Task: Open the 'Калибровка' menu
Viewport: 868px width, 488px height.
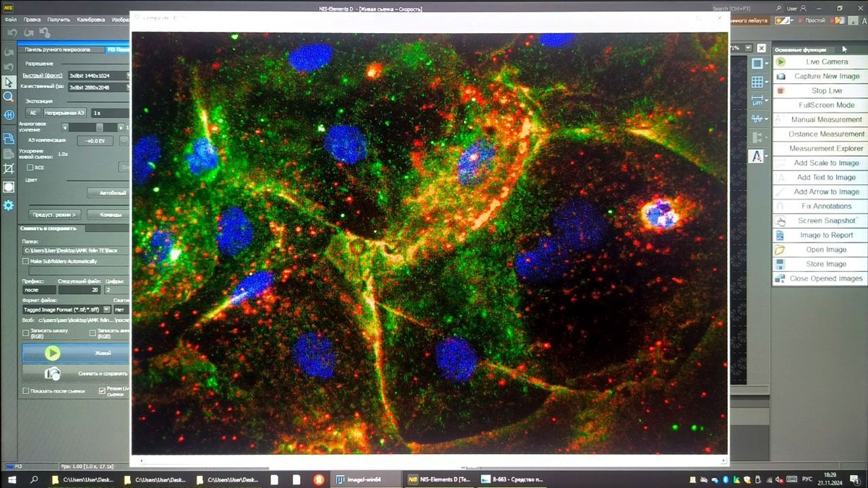Action: 91,20
